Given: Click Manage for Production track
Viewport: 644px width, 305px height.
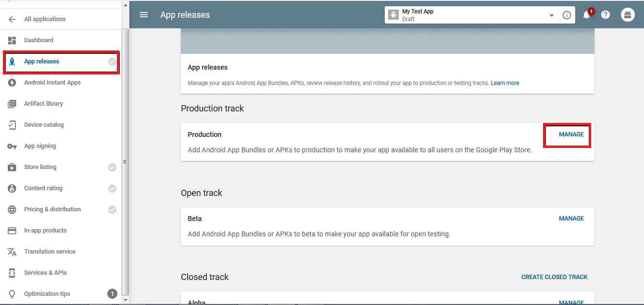Looking at the screenshot, I should pyautogui.click(x=571, y=134).
